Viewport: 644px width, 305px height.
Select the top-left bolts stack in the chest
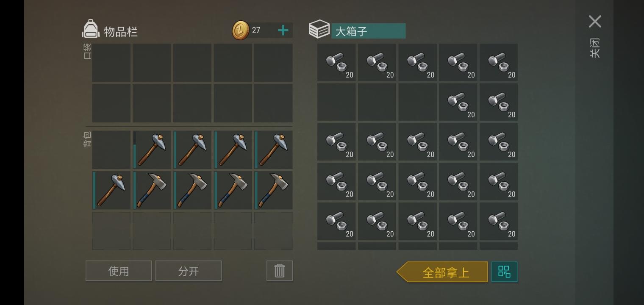336,62
